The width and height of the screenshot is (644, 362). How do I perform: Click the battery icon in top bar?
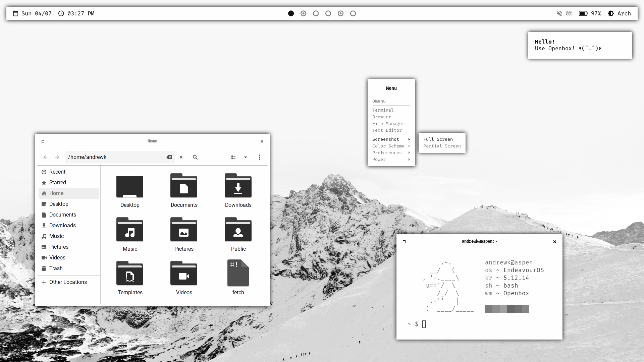click(583, 13)
